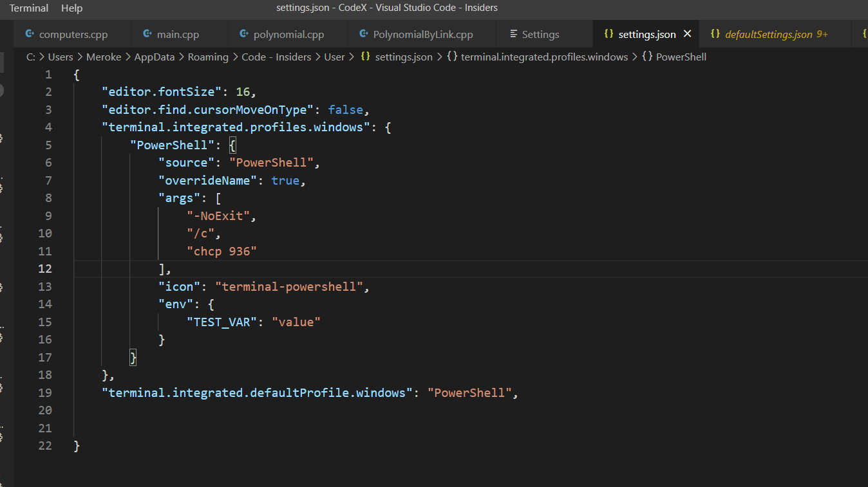The height and width of the screenshot is (487, 868).
Task: Open the C: breadcrumb dropdown
Action: pos(31,57)
